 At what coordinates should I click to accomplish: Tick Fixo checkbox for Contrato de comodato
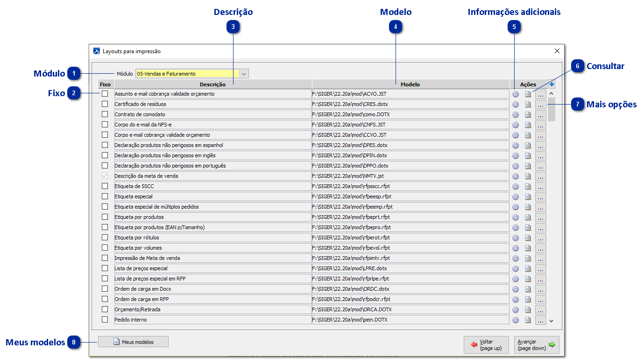point(105,114)
